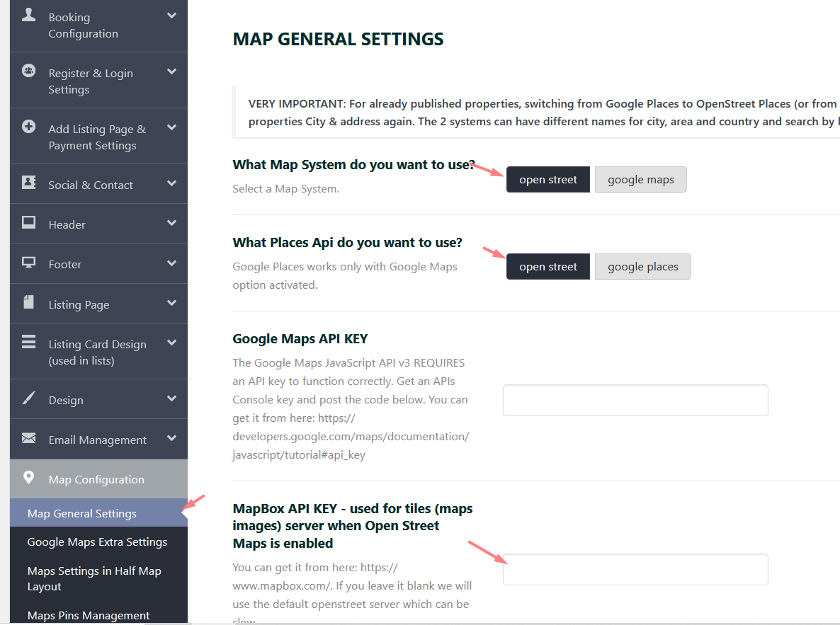
Task: Click the Email Management envelope icon
Action: coord(28,438)
